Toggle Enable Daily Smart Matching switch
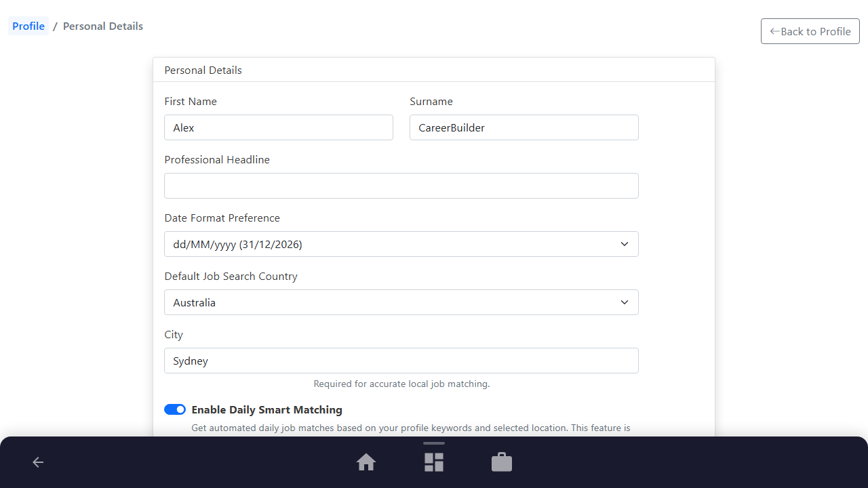 tap(175, 409)
